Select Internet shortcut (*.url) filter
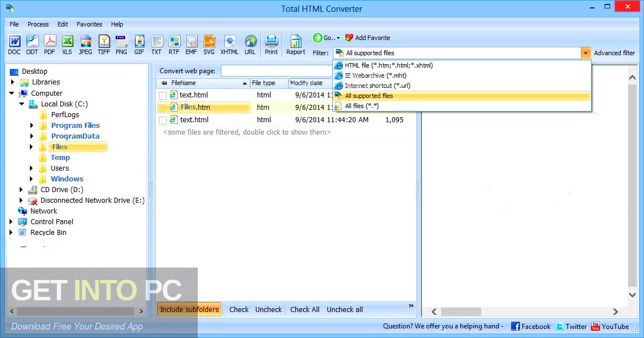The image size is (644, 338). (x=462, y=86)
